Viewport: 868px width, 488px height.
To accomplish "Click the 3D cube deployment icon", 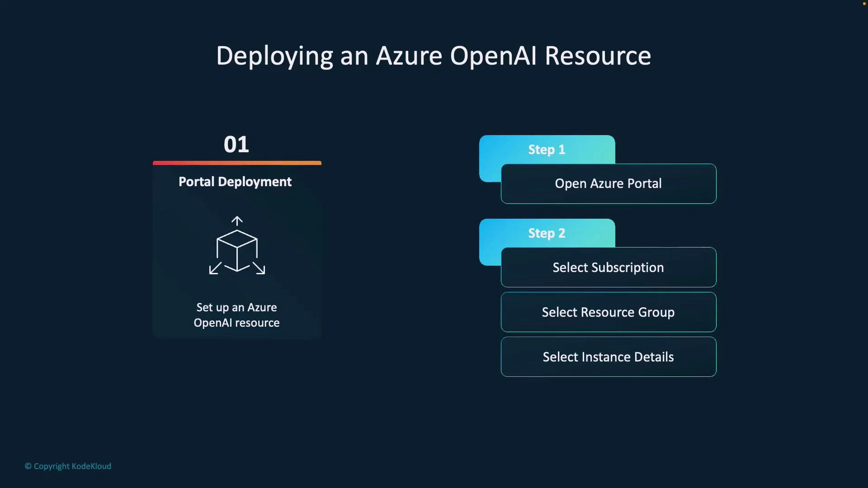I will [237, 246].
